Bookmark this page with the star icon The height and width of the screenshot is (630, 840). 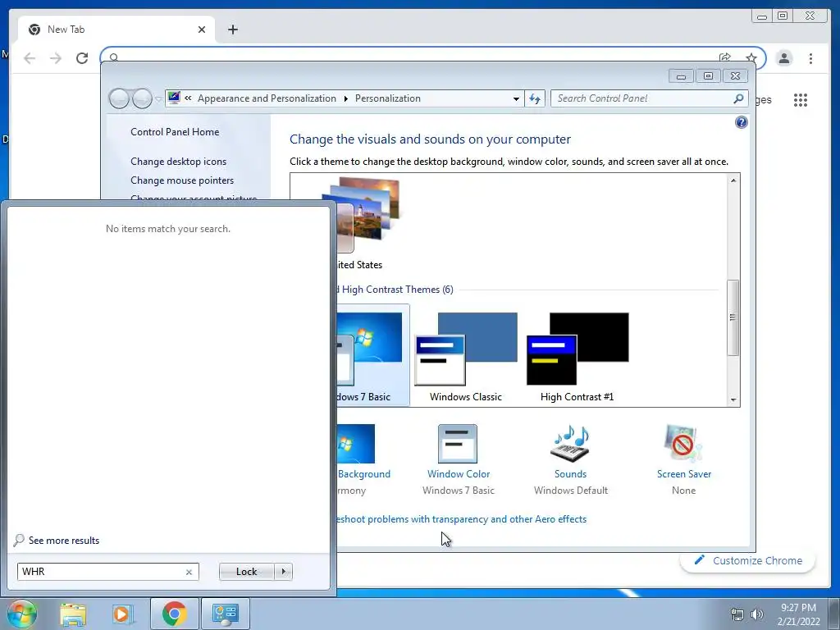point(751,57)
